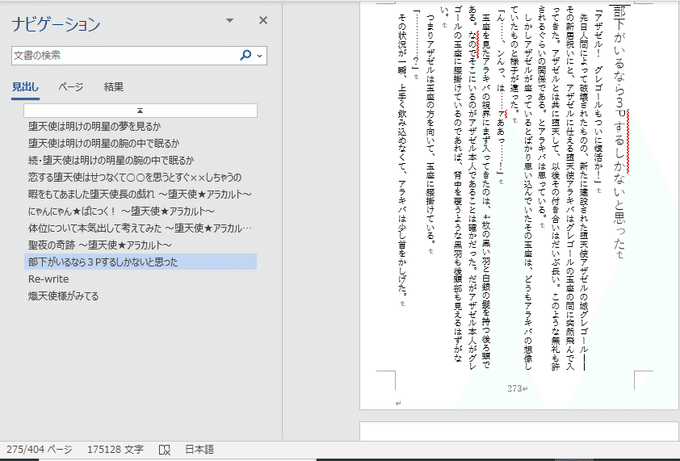The height and width of the screenshot is (461, 680).
Task: Click the 日本語 language indicator
Action: 199,449
